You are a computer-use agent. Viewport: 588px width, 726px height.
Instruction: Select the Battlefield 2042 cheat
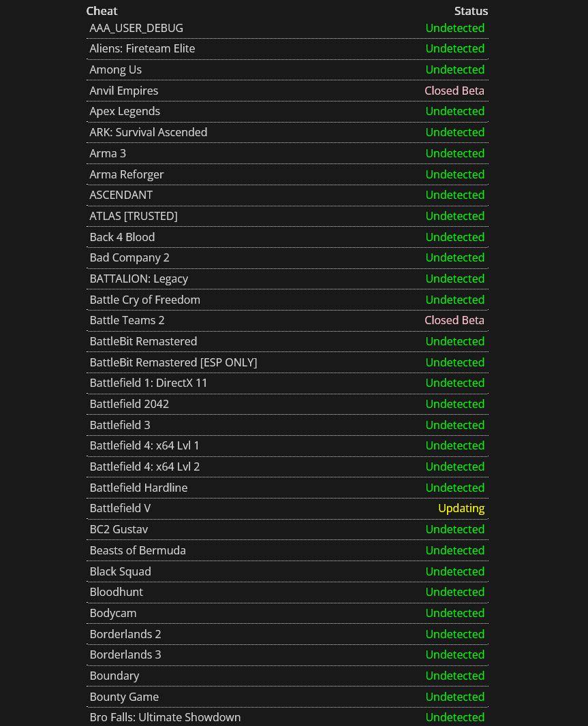[129, 405]
